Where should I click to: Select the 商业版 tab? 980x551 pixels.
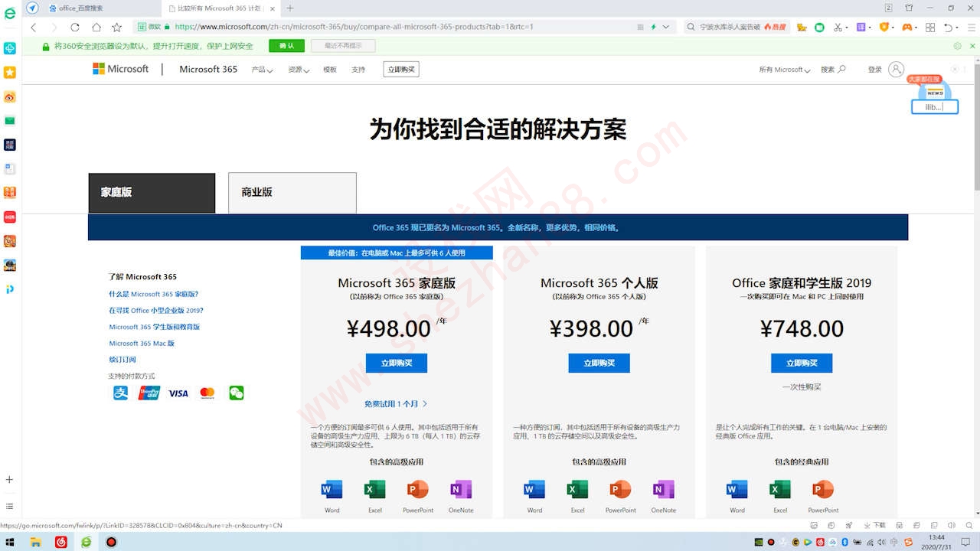click(292, 193)
